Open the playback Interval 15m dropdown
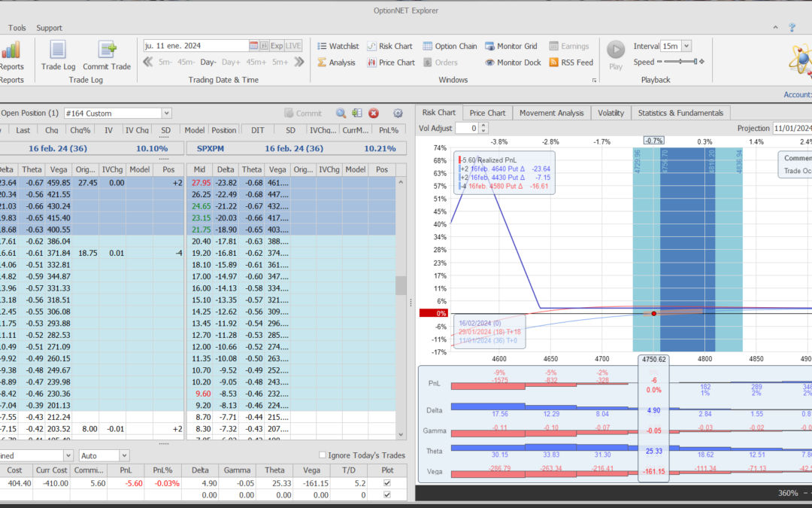The image size is (812, 508). pos(686,46)
